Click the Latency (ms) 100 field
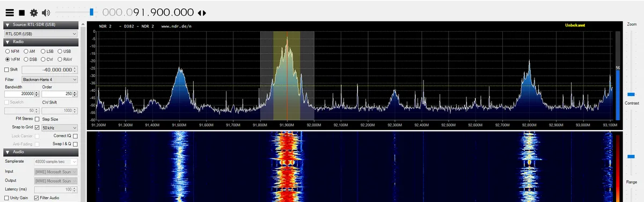Viewport: 644px width, 202px height. coord(56,190)
